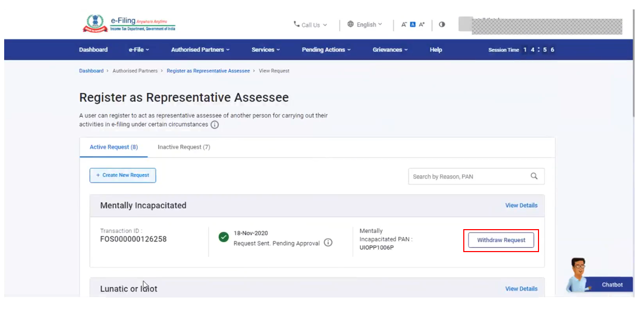Click the Withdraw Request button
This screenshot has width=644, height=321.
pos(500,240)
